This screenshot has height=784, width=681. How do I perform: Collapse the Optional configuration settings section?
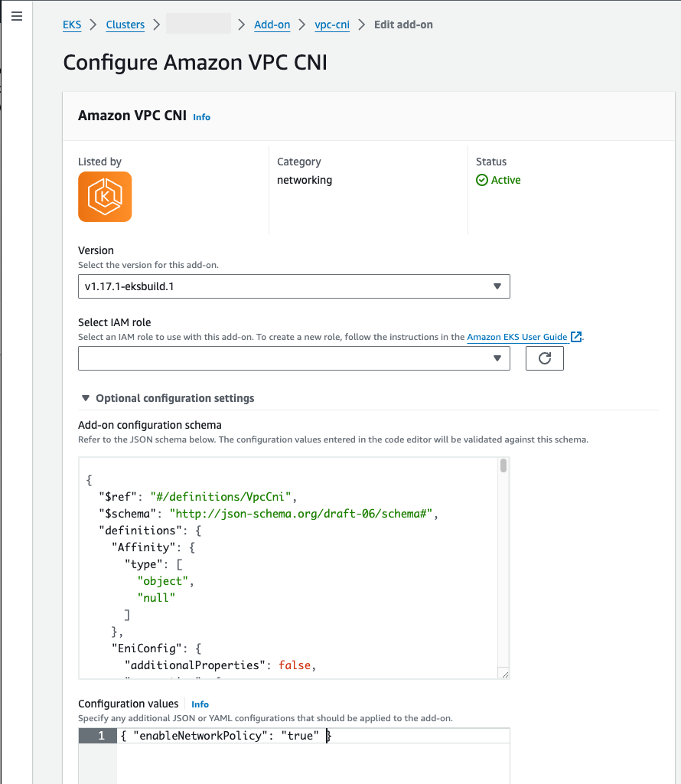[x=85, y=397]
